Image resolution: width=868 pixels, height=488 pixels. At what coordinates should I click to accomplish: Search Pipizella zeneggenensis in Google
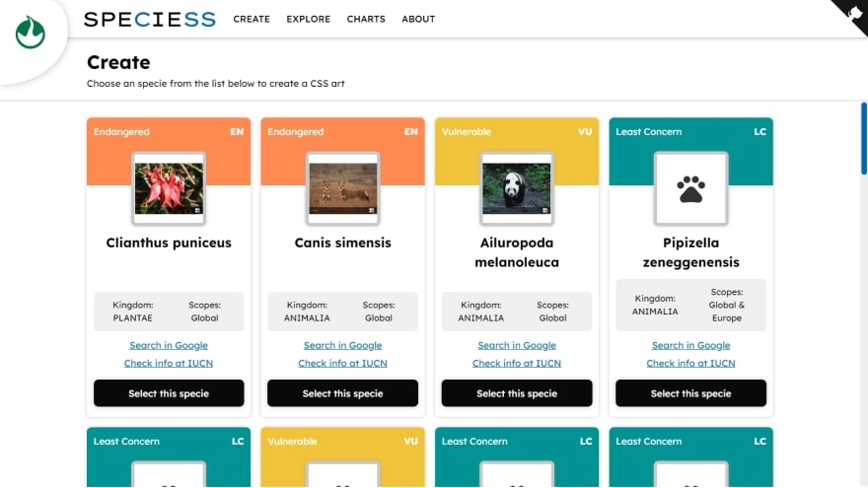coord(690,345)
